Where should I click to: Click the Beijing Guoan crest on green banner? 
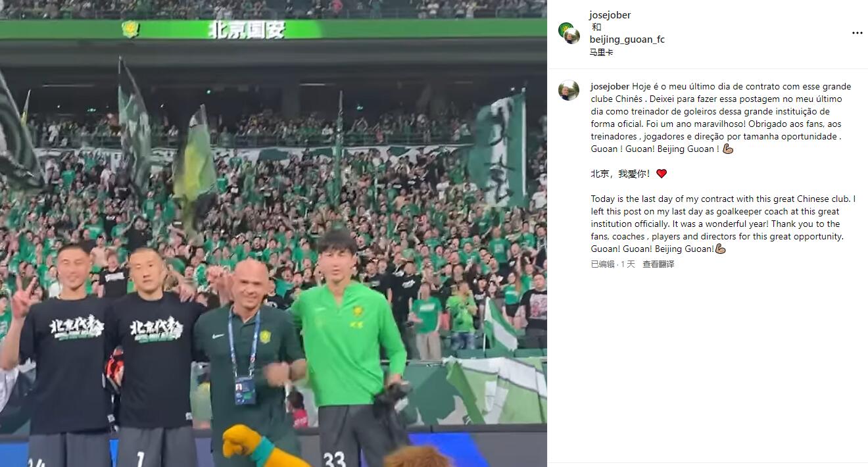130,30
